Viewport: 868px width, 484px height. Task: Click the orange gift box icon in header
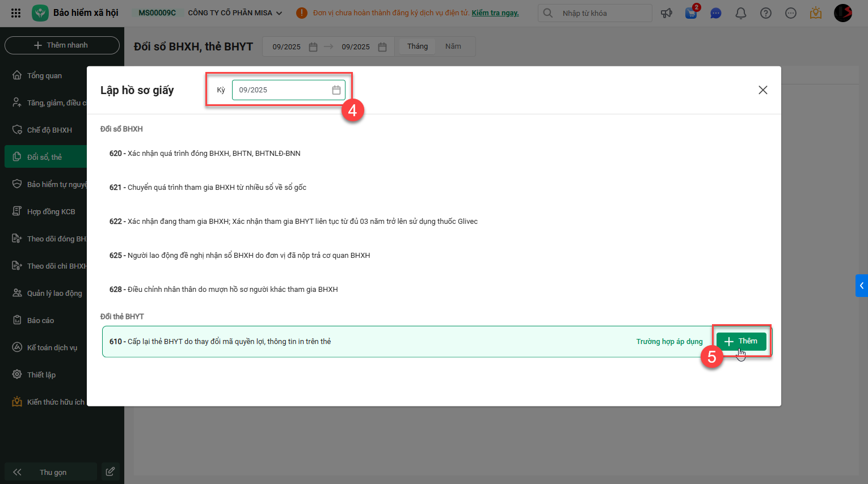point(816,13)
